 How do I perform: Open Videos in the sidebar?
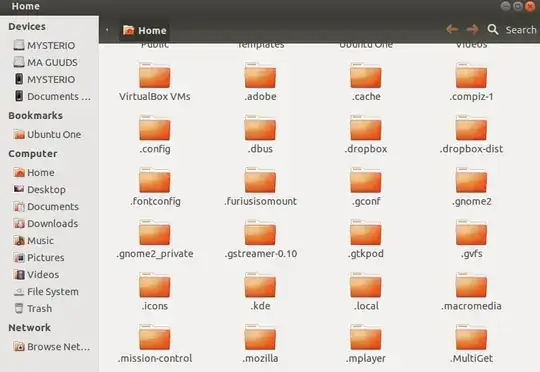click(36, 275)
